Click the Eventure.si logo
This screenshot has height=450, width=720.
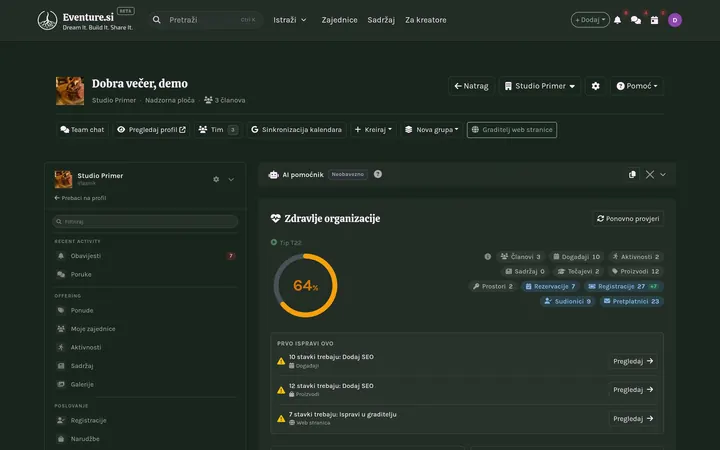click(85, 20)
